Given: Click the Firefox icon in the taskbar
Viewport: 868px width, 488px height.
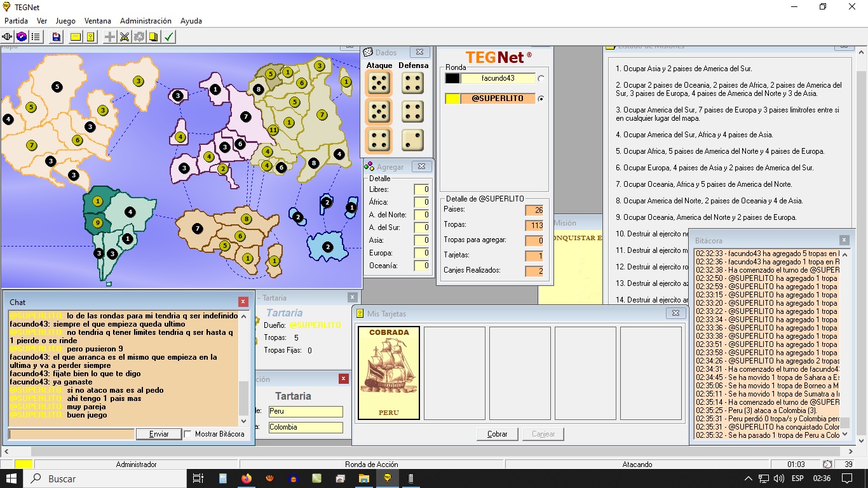Looking at the screenshot, I should pos(246,478).
